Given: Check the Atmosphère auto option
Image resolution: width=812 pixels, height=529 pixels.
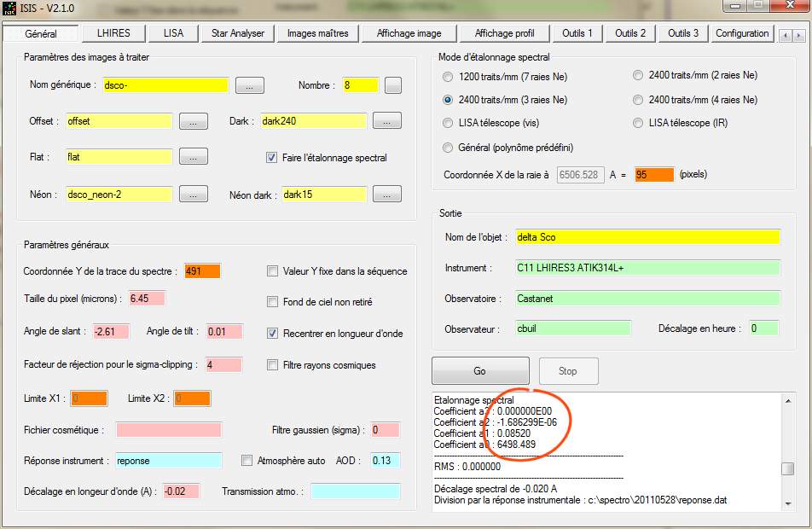Looking at the screenshot, I should pos(247,461).
